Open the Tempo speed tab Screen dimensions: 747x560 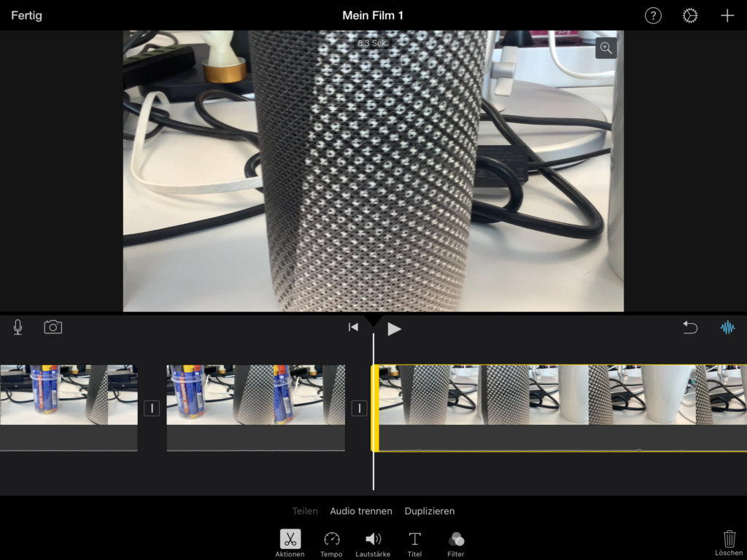331,542
